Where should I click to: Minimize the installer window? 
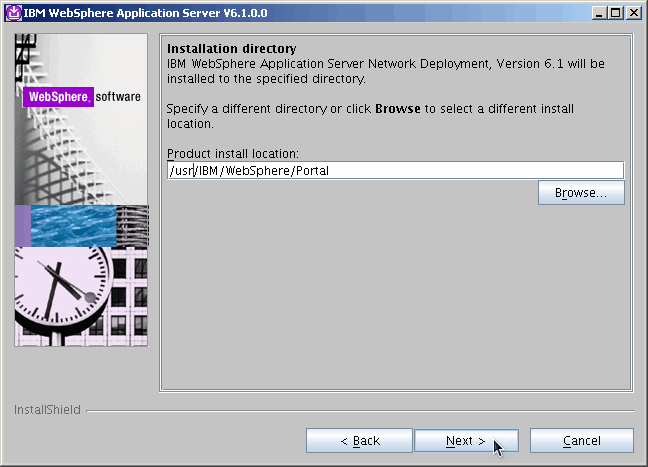(x=599, y=13)
